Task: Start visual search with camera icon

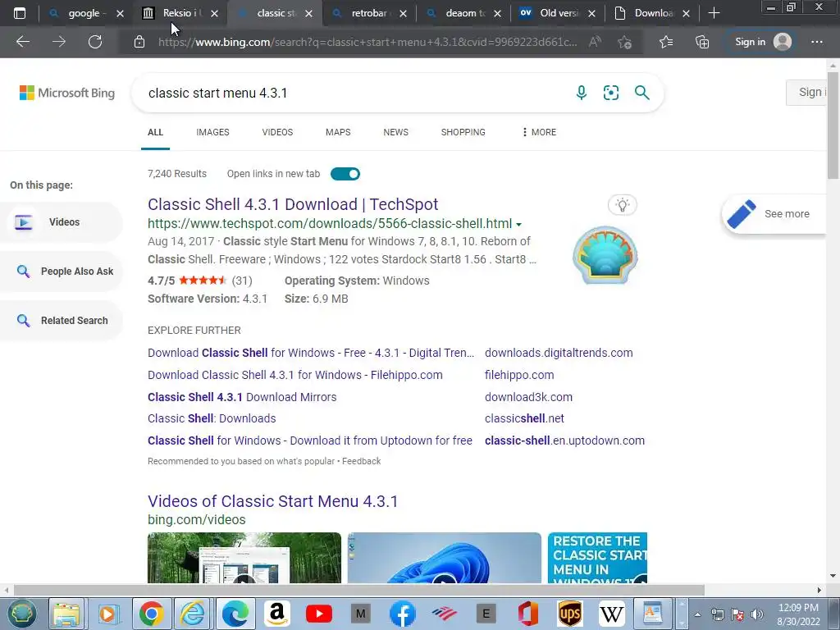Action: tap(610, 93)
